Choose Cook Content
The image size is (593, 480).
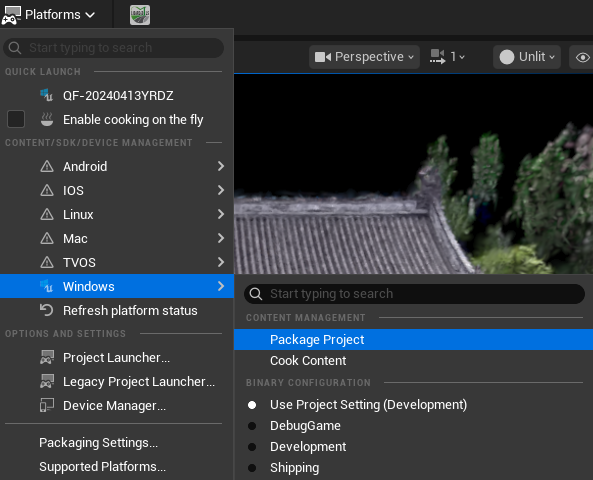tap(413, 361)
